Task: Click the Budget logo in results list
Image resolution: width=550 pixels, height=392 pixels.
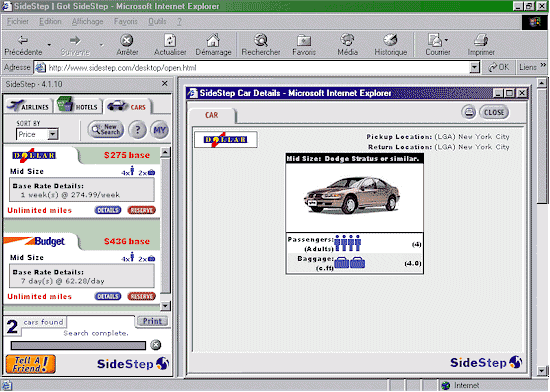Action: (x=34, y=241)
